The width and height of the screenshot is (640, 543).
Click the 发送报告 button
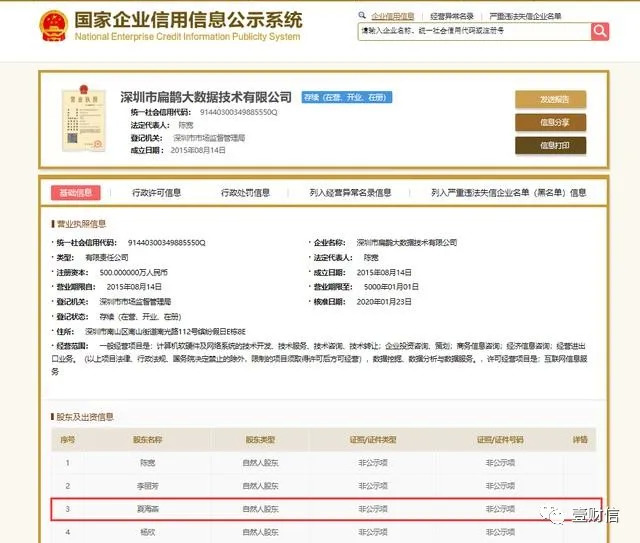click(551, 99)
